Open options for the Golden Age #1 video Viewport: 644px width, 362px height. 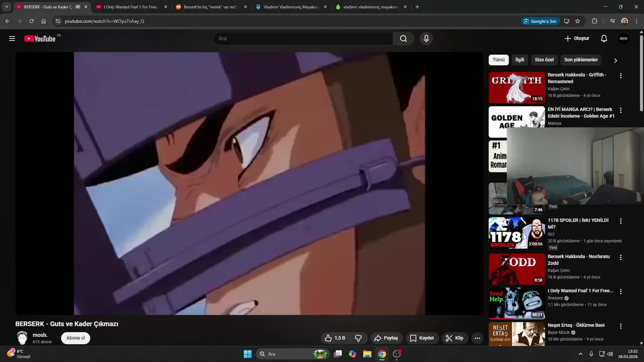[x=620, y=110]
